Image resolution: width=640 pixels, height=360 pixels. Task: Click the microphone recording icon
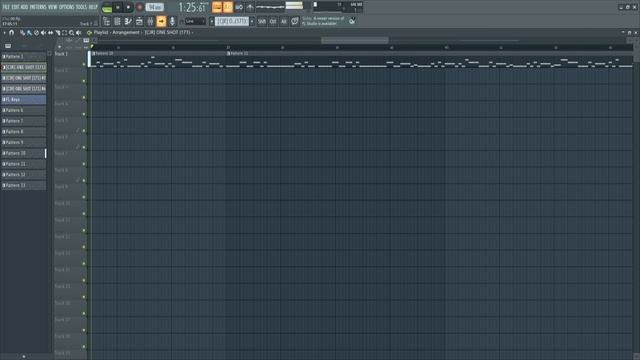point(172,21)
